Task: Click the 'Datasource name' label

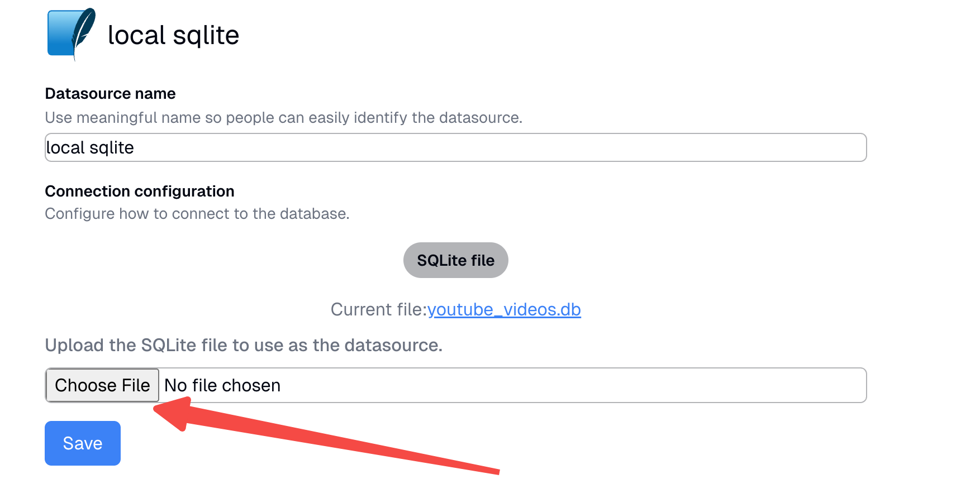Action: 110,93
